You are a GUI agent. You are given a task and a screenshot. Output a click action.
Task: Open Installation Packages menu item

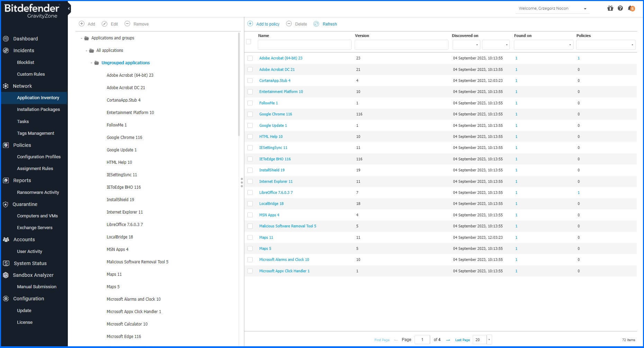tap(38, 110)
